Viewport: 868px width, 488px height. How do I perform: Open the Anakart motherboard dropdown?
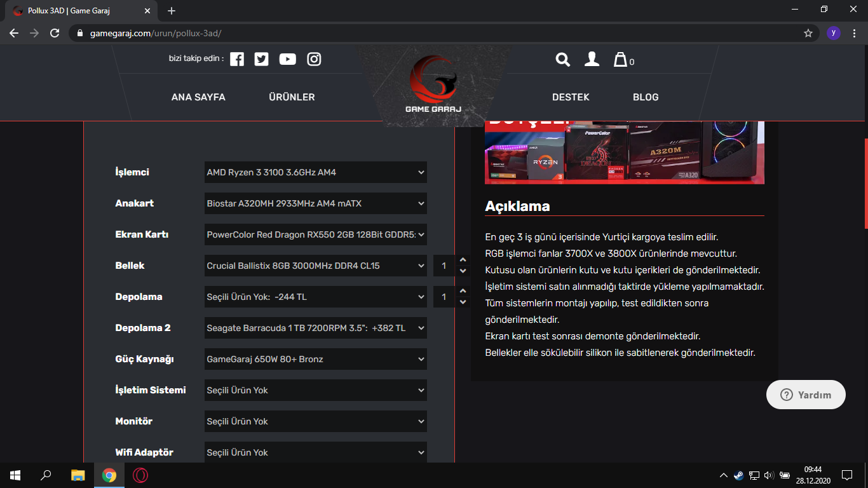[x=316, y=203]
